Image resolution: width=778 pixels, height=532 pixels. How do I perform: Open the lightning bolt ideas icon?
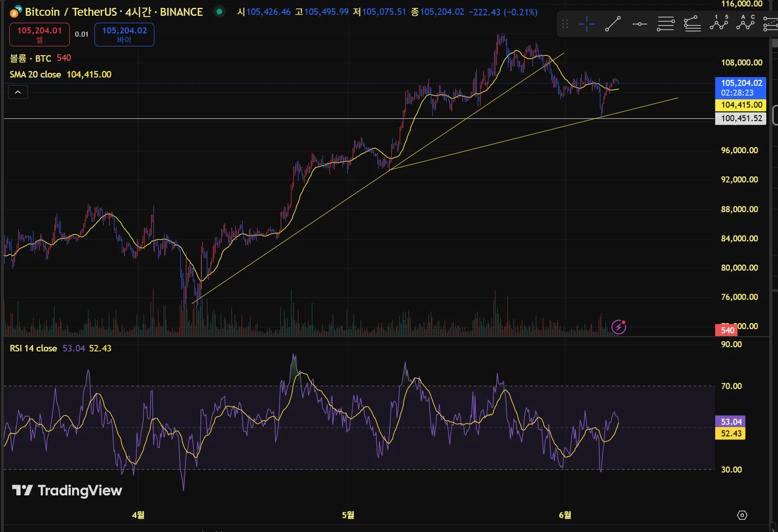point(619,327)
